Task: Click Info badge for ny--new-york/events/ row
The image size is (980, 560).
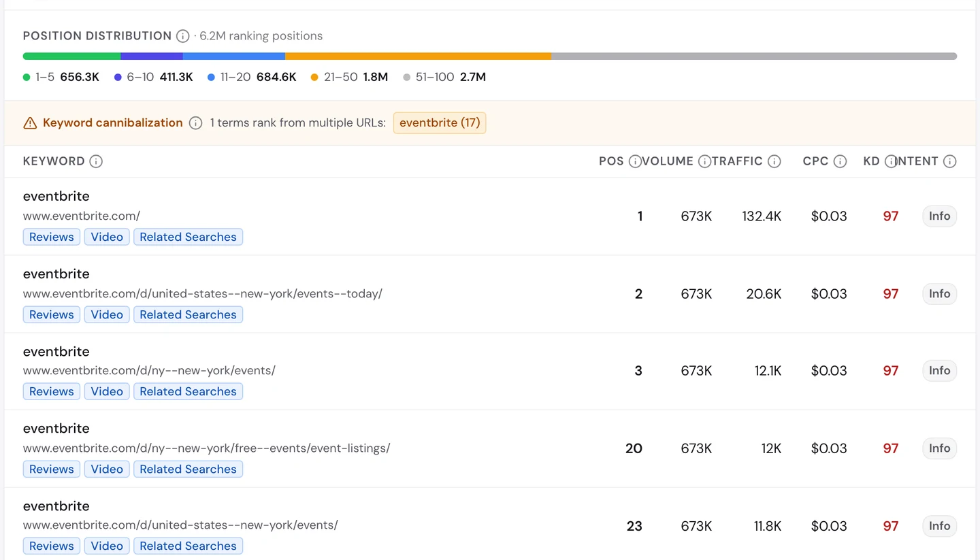Action: (939, 371)
